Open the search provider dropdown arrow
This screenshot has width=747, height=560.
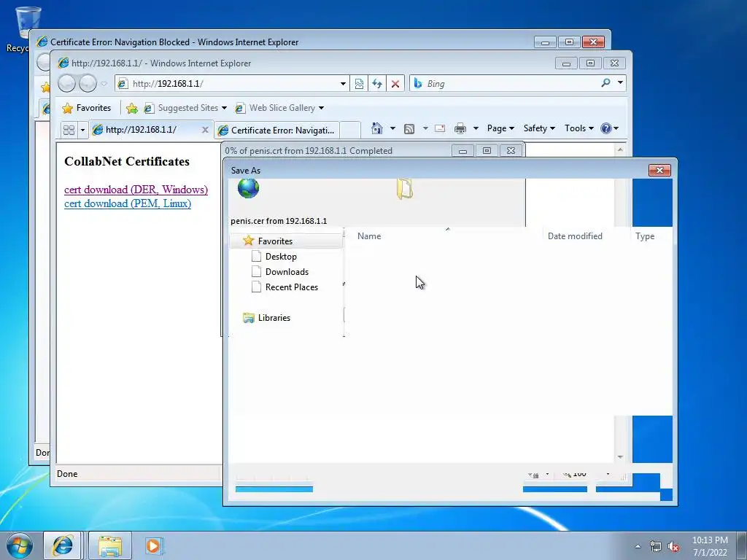pos(620,83)
